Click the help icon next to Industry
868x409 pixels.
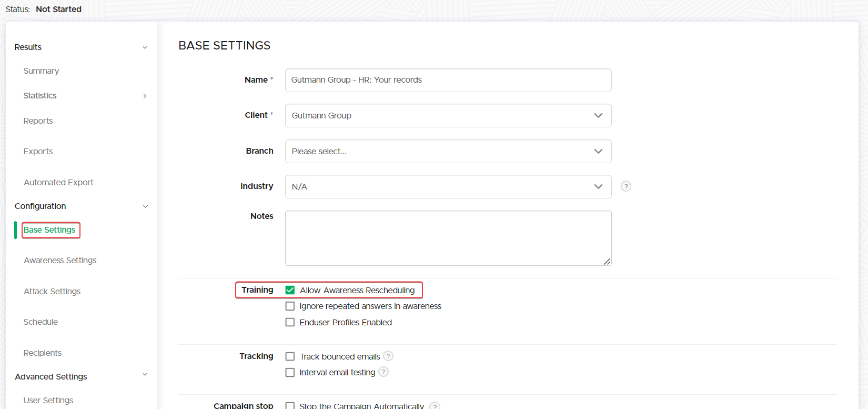(x=625, y=186)
